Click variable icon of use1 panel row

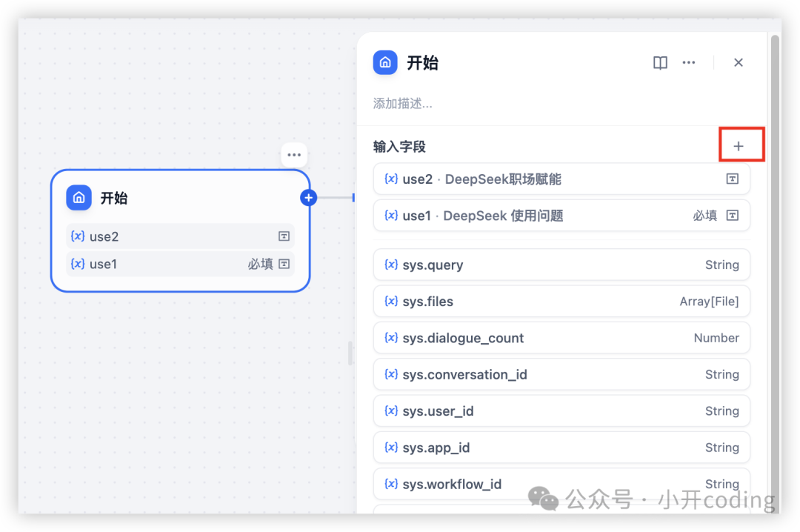click(391, 216)
